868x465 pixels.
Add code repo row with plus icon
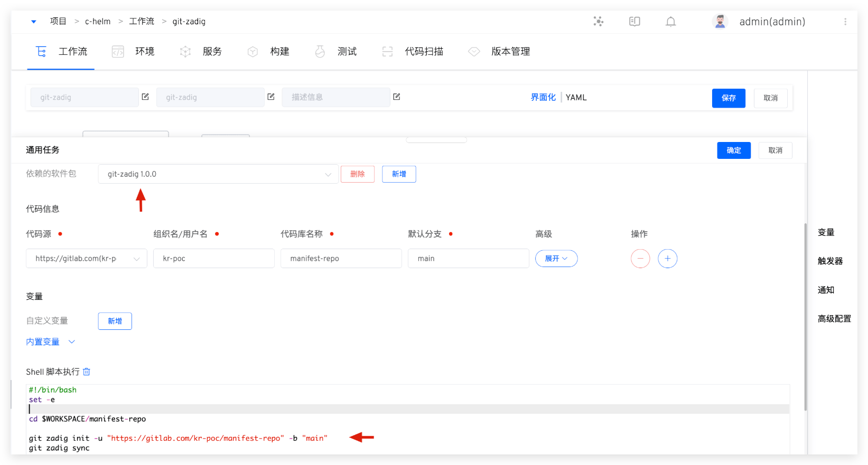click(x=667, y=259)
